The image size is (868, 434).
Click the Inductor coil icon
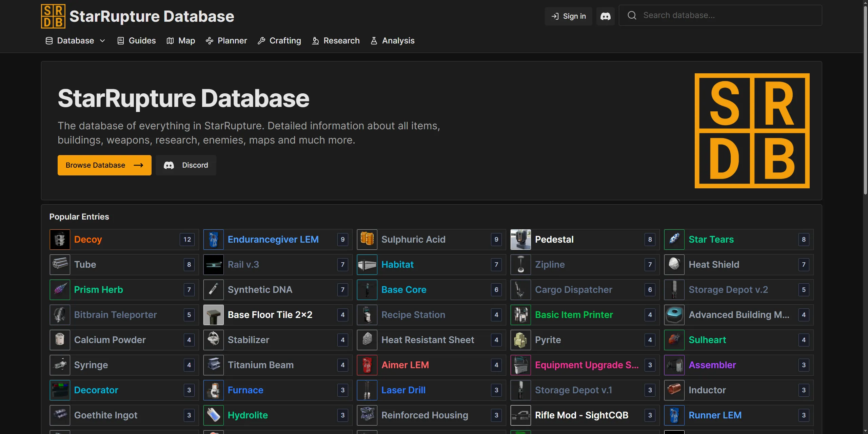click(x=674, y=390)
